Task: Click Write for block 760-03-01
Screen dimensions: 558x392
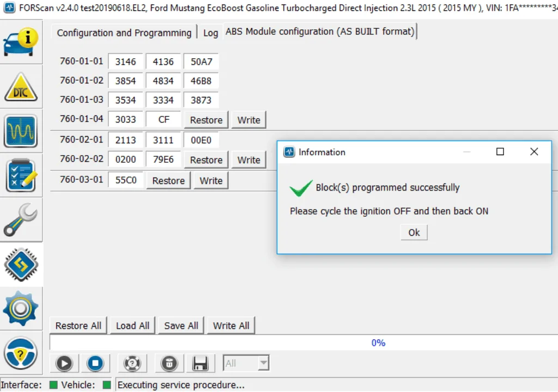Action: click(x=211, y=180)
